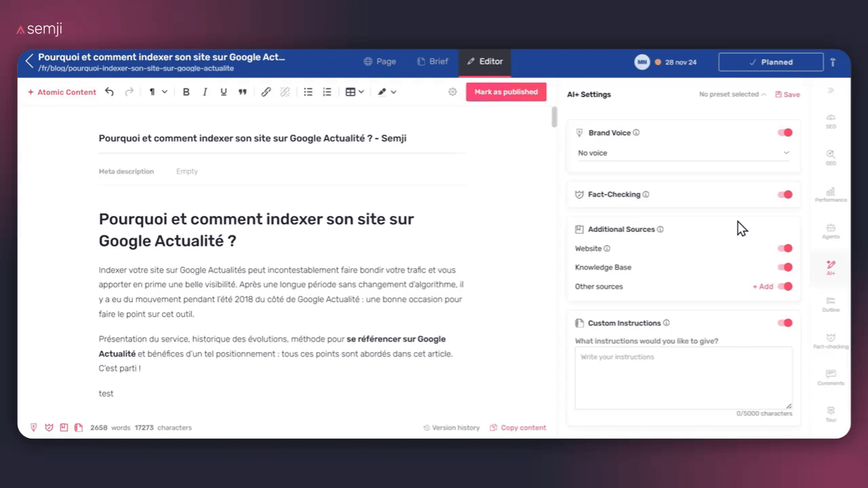Open editor settings gear icon
The image size is (868, 488).
452,92
